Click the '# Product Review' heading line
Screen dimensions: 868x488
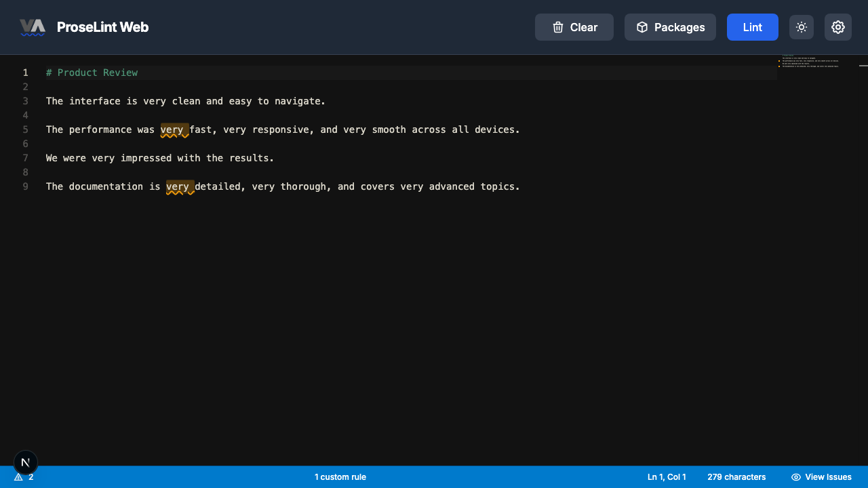(x=92, y=73)
